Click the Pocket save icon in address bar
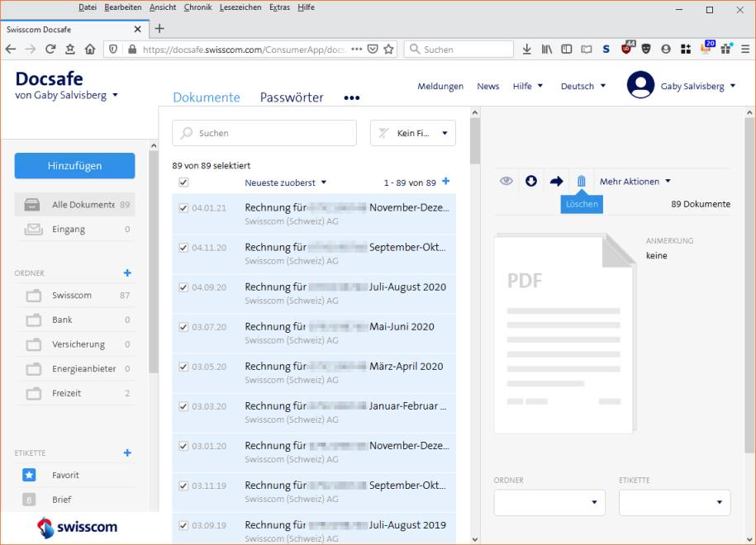Screen dimensions: 756x545 372,50
